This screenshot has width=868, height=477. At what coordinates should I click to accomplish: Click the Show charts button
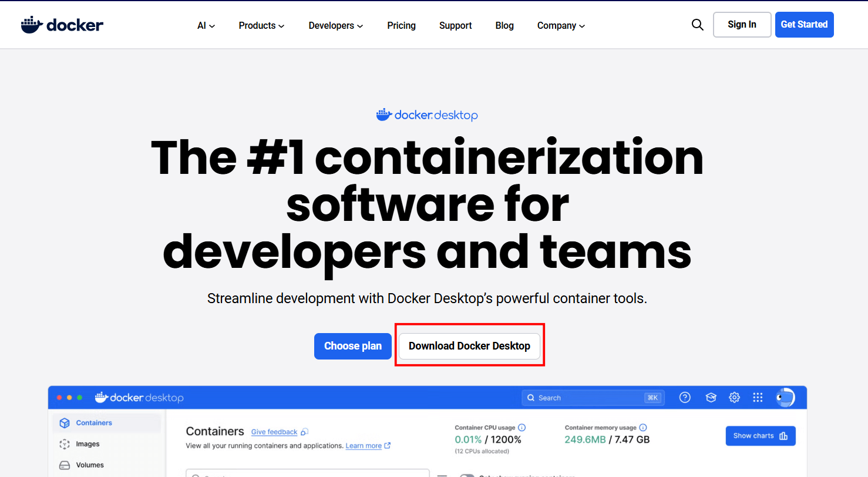coord(761,436)
